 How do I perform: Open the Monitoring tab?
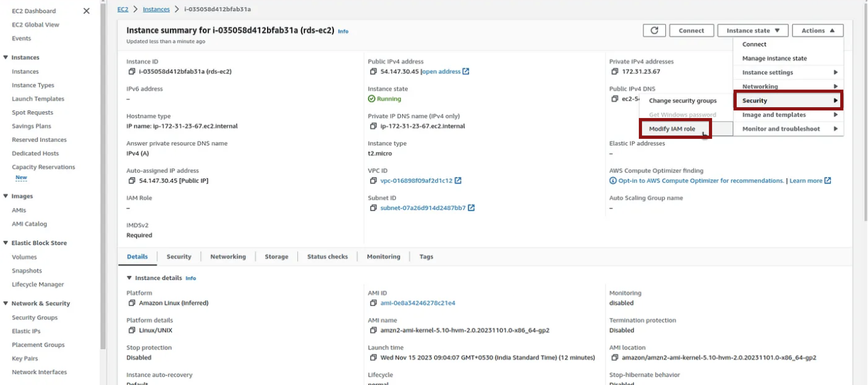[383, 257]
